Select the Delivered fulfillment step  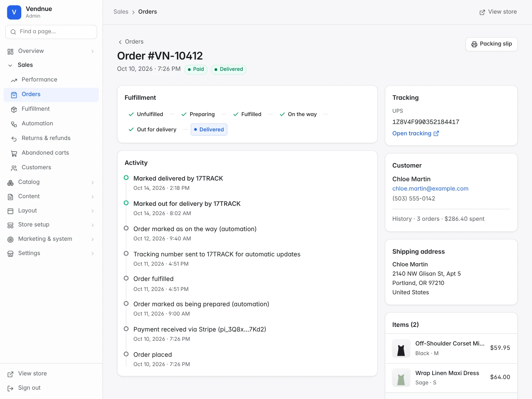click(209, 130)
